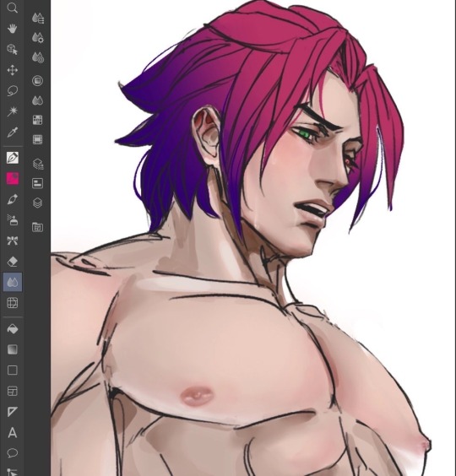Image resolution: width=456 pixels, height=476 pixels.
Task: Open Brush Size droplets-with-circle icon
Action: coord(38,57)
